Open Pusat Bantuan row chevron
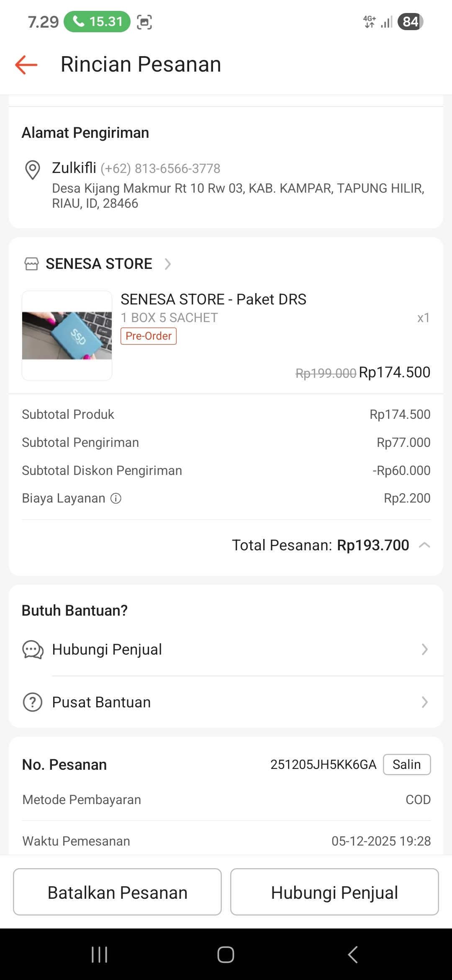The height and width of the screenshot is (980, 452). point(424,702)
